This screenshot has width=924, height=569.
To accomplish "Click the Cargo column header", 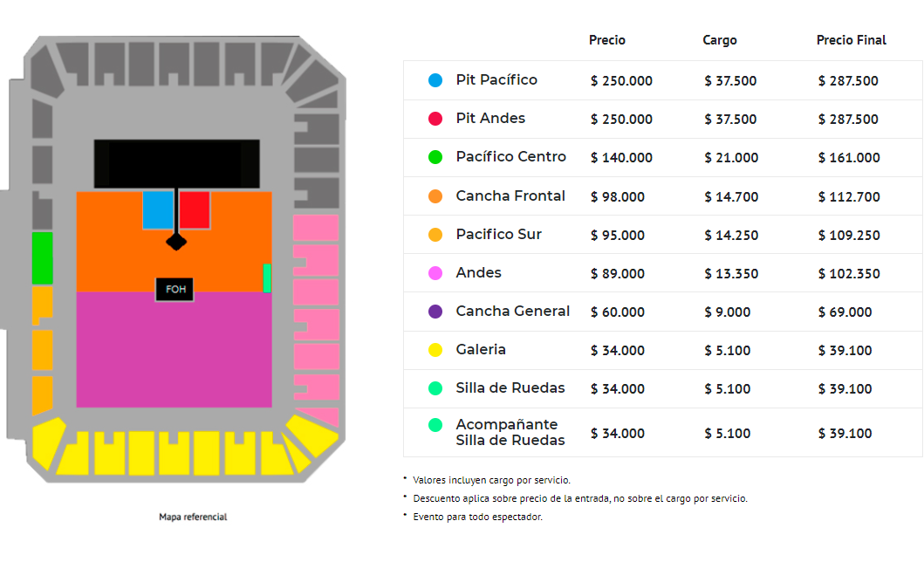I will (720, 40).
